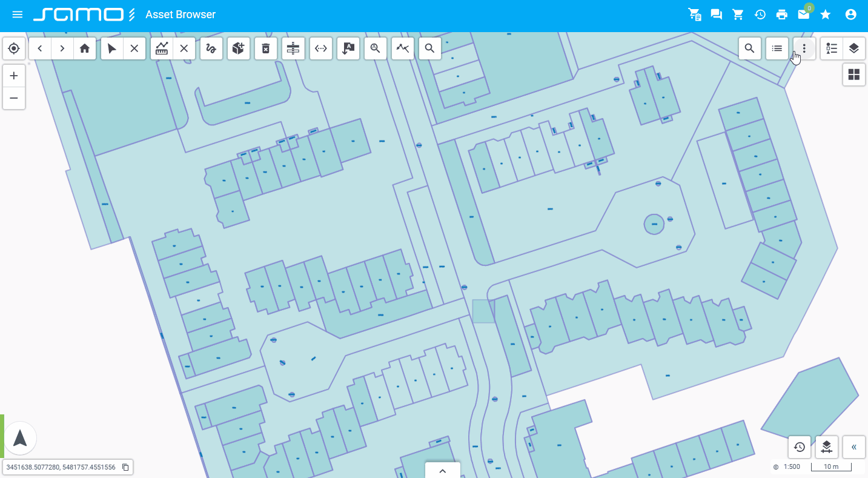Select the dotted double-arrow distance tool
This screenshot has width=868, height=478.
(321, 48)
